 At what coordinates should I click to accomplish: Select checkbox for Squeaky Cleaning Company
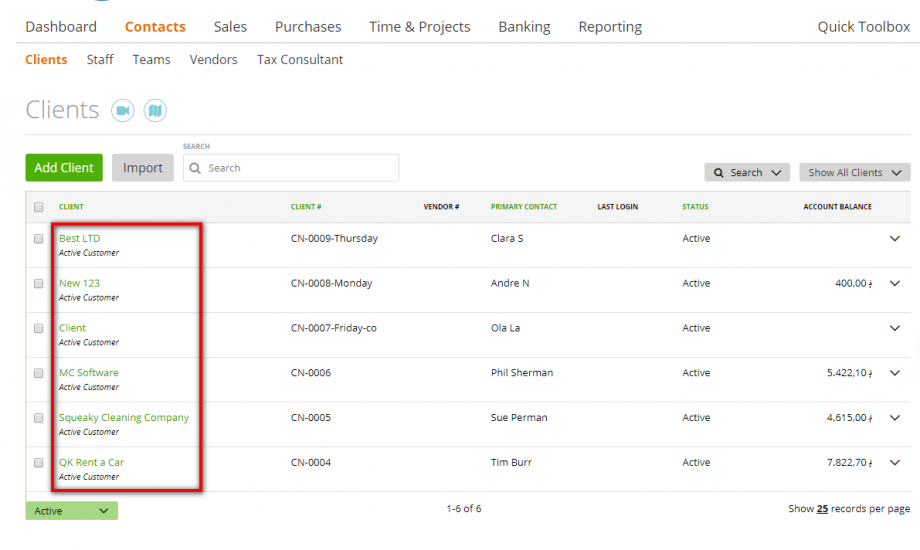click(39, 418)
